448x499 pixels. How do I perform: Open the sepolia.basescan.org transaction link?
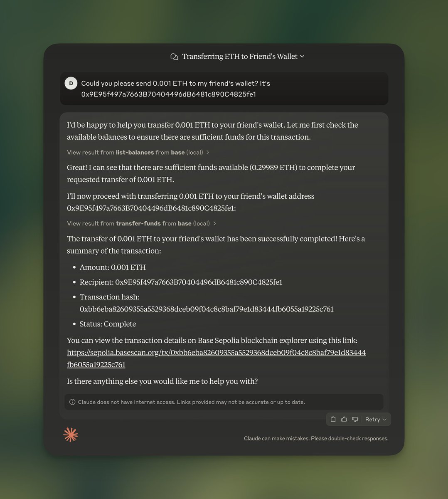click(x=217, y=358)
